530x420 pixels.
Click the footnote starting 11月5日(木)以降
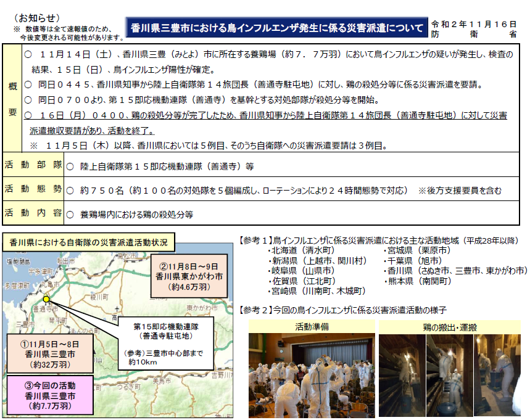point(209,146)
